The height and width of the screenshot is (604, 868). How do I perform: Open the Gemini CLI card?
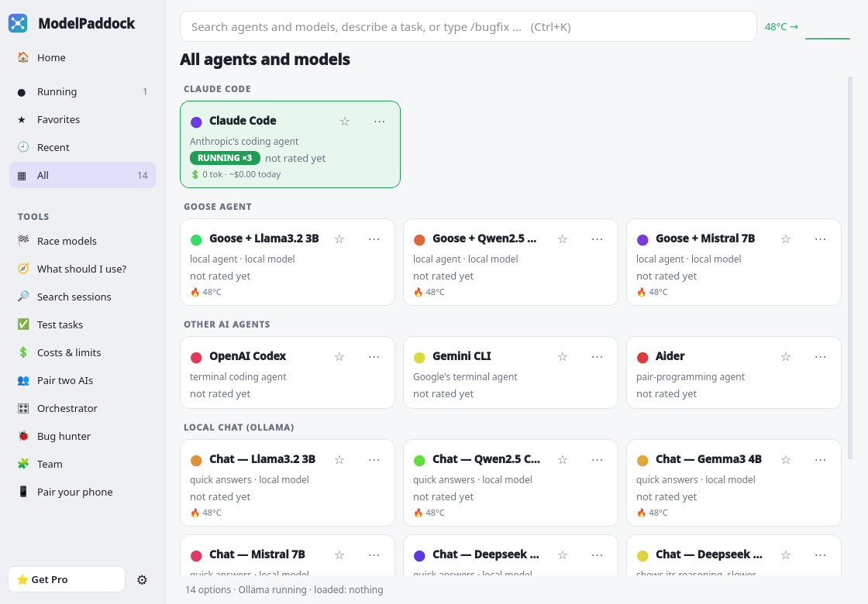[511, 372]
